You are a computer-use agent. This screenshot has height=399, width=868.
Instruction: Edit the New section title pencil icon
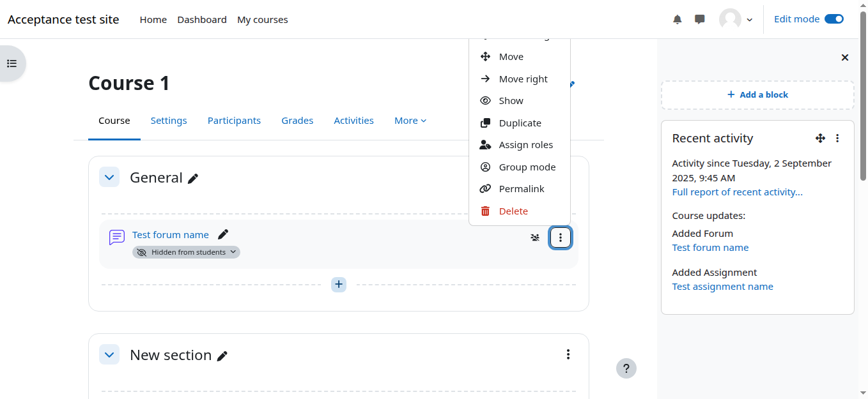[x=222, y=356]
